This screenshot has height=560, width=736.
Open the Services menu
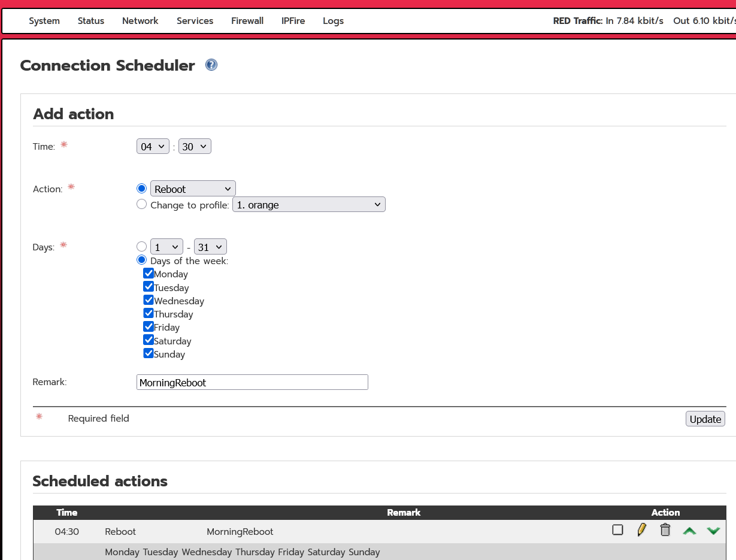195,21
